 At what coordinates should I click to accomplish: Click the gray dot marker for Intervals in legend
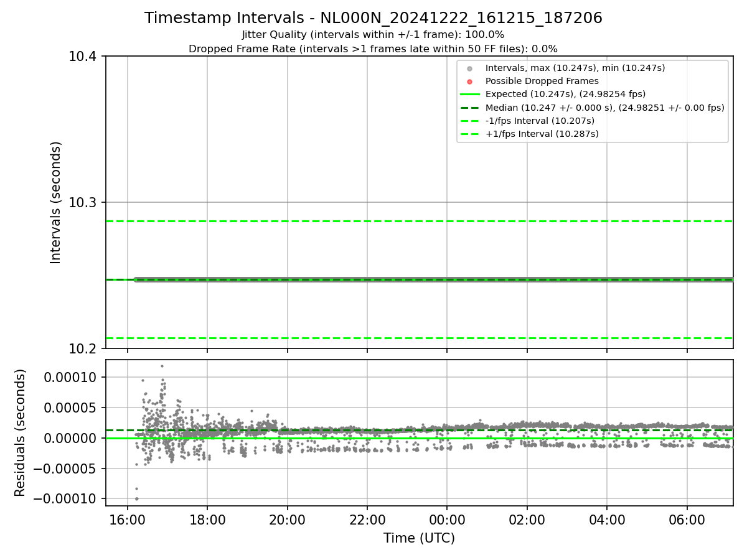click(x=470, y=68)
